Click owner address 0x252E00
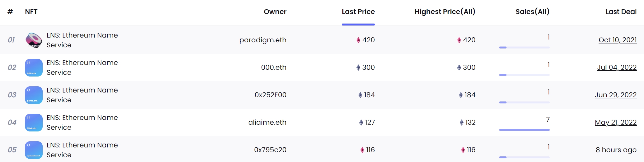The height and width of the screenshot is (162, 644). [270, 95]
